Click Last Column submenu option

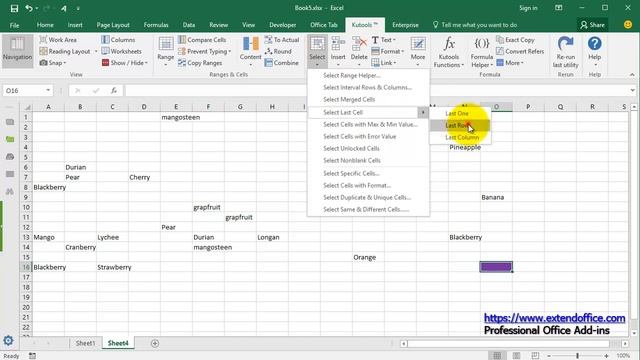pyautogui.click(x=460, y=138)
